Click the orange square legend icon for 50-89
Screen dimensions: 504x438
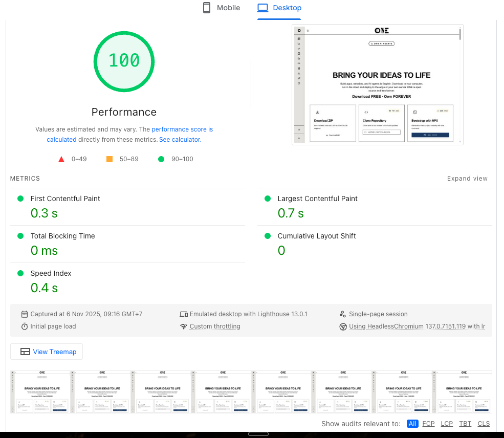click(109, 159)
